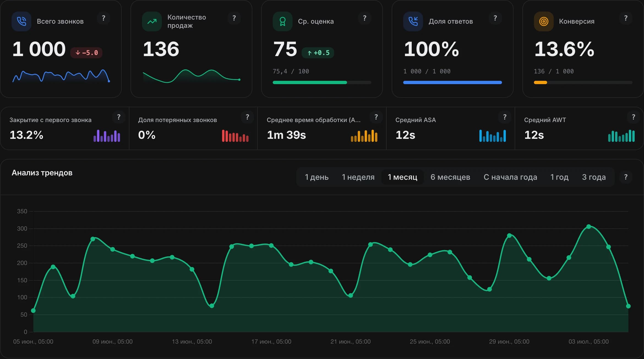Click the trend arrow icon for Количество продаж
Image resolution: width=644 pixels, height=359 pixels.
152,21
